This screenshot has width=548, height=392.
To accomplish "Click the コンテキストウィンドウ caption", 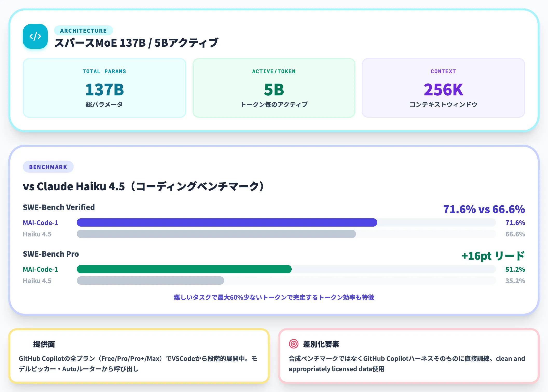I will coord(443,104).
